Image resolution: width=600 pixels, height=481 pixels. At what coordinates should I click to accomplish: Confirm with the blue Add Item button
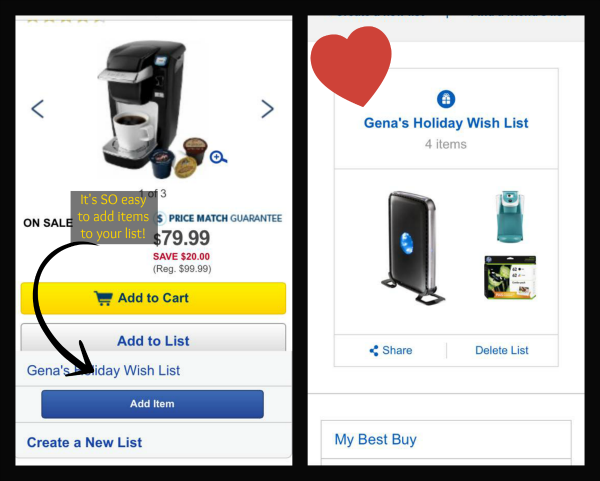click(x=152, y=404)
